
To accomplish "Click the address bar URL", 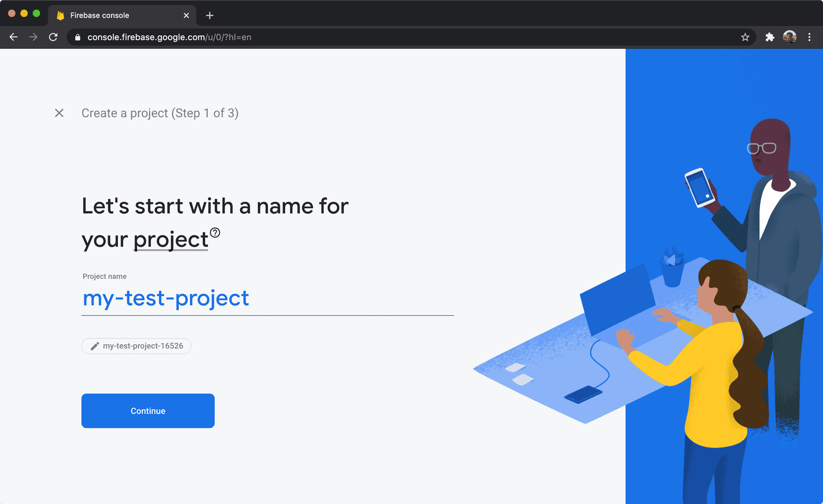I will point(169,37).
